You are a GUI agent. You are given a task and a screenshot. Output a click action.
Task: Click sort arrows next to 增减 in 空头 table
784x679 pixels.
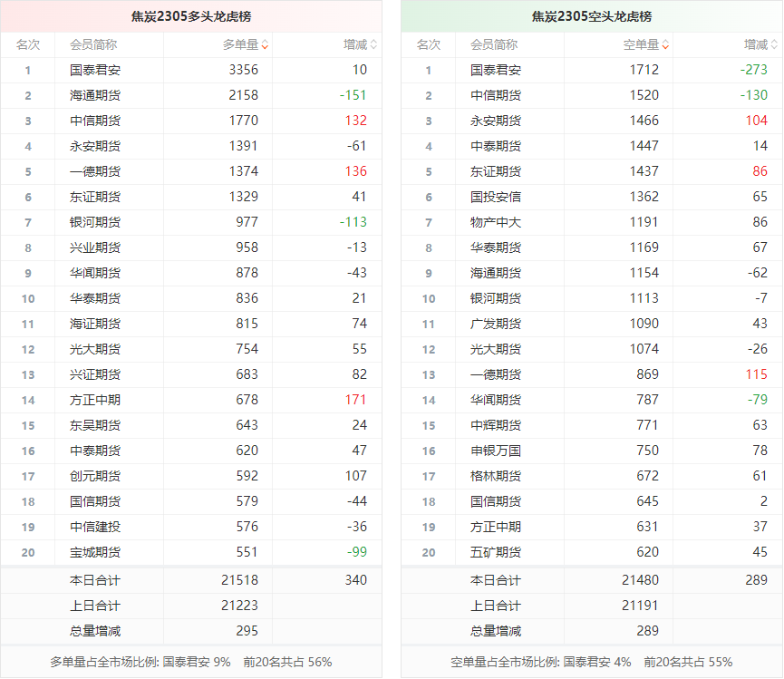click(x=775, y=44)
